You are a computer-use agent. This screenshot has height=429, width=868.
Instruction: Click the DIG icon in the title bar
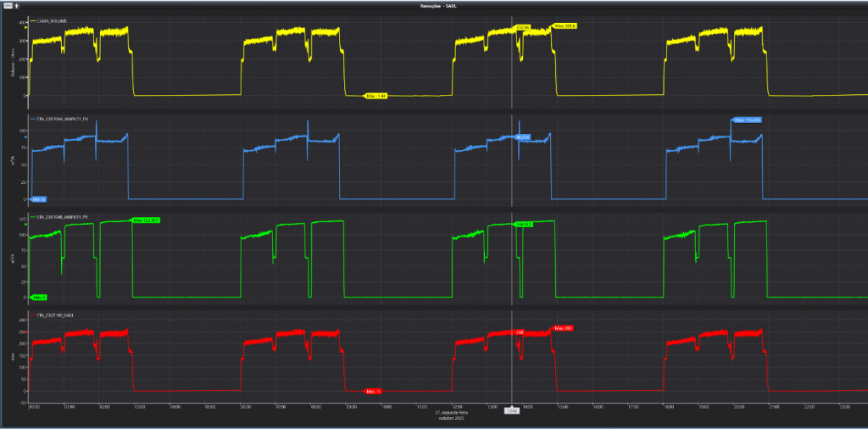click(6, 4)
